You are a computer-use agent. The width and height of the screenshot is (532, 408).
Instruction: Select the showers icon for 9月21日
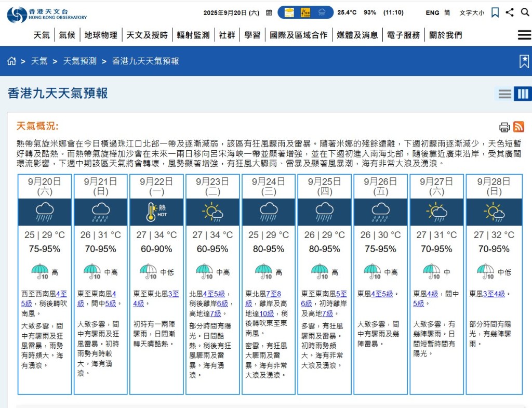tap(101, 212)
